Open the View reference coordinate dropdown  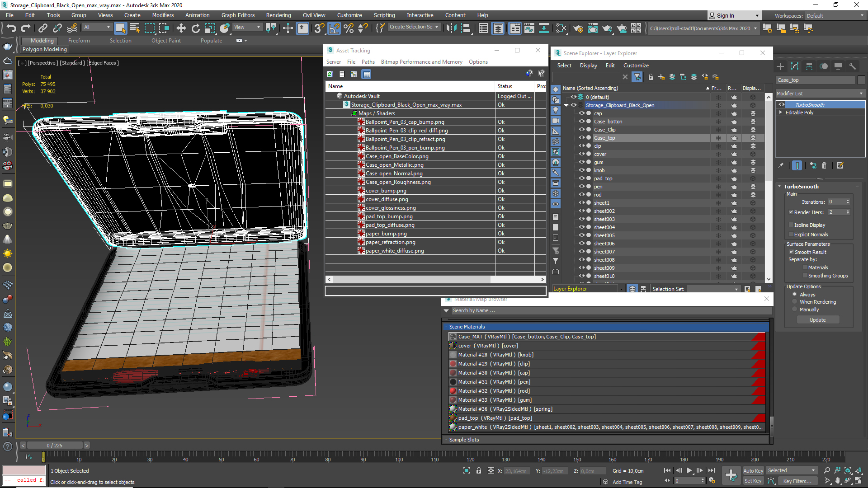click(x=247, y=27)
